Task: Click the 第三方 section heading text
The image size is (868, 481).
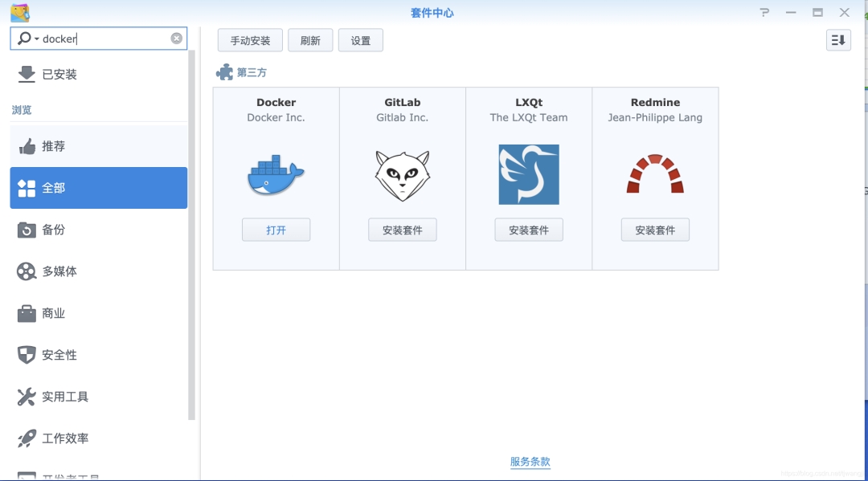Action: click(x=252, y=72)
